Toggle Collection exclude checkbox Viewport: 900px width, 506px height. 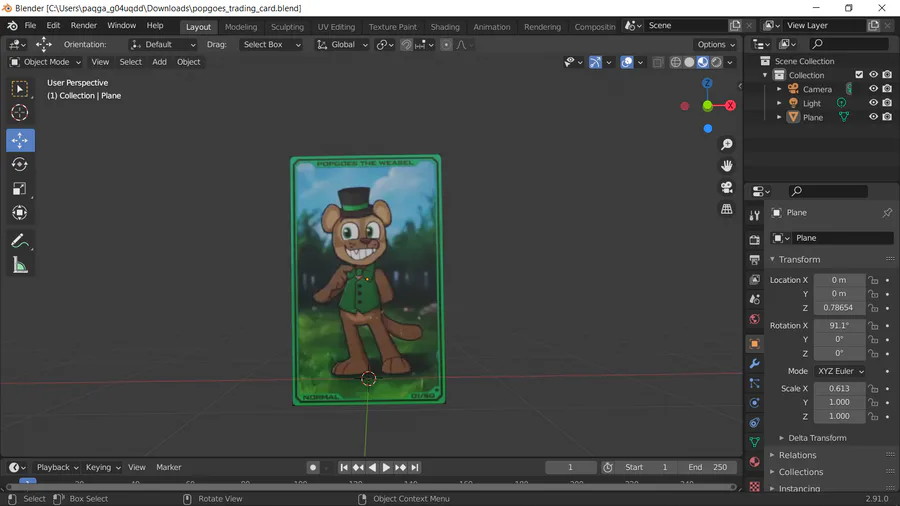click(859, 75)
